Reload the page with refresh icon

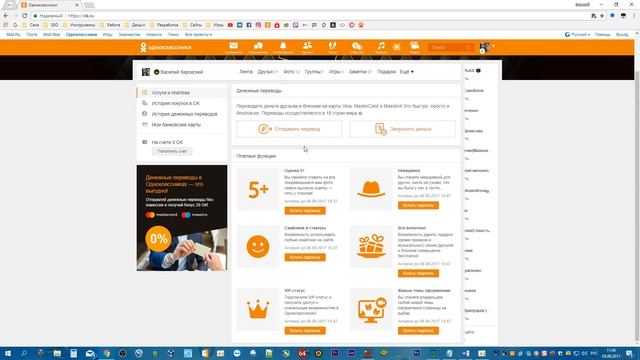coord(24,16)
